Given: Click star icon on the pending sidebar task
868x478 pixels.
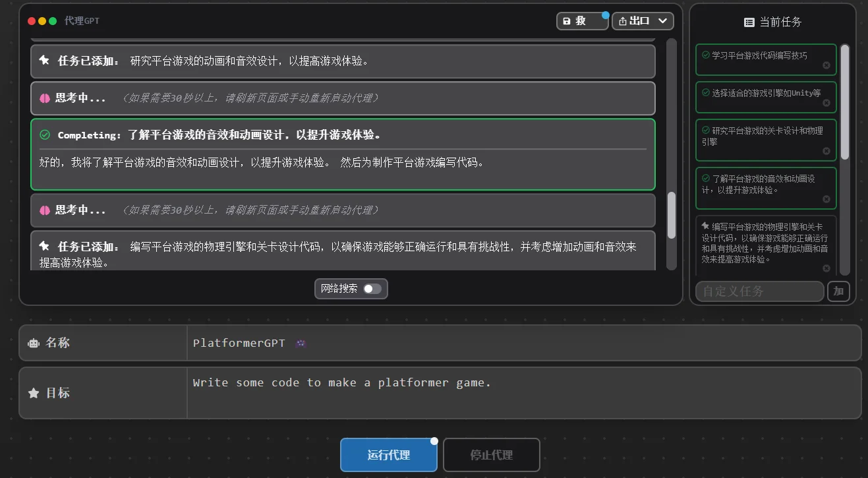Looking at the screenshot, I should click(x=706, y=225).
